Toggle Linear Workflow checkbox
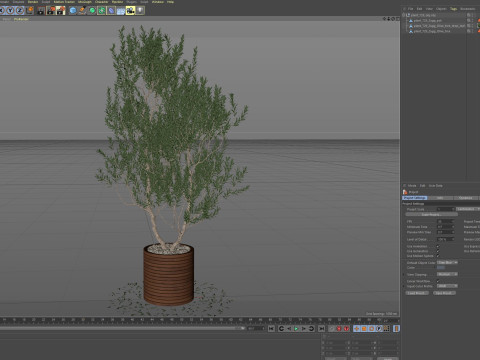480x360 pixels. pos(438,281)
